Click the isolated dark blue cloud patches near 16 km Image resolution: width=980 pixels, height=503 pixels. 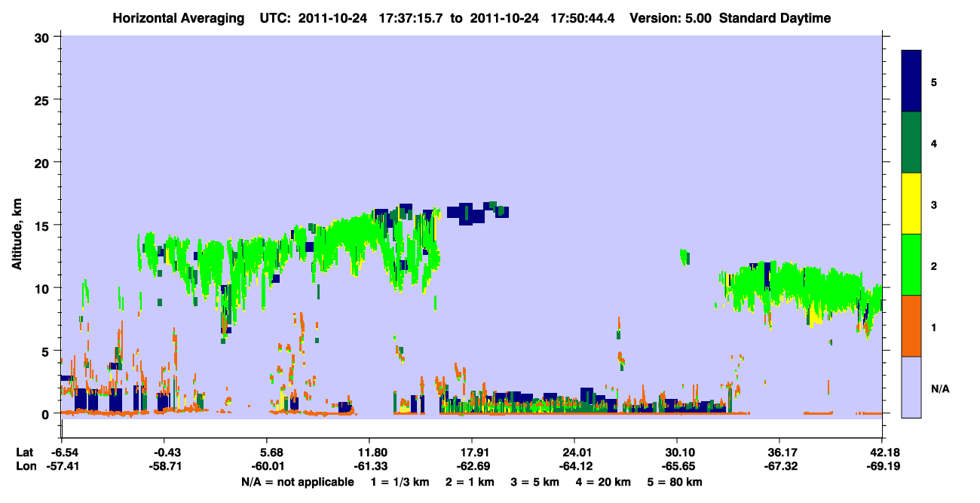[x=478, y=213]
